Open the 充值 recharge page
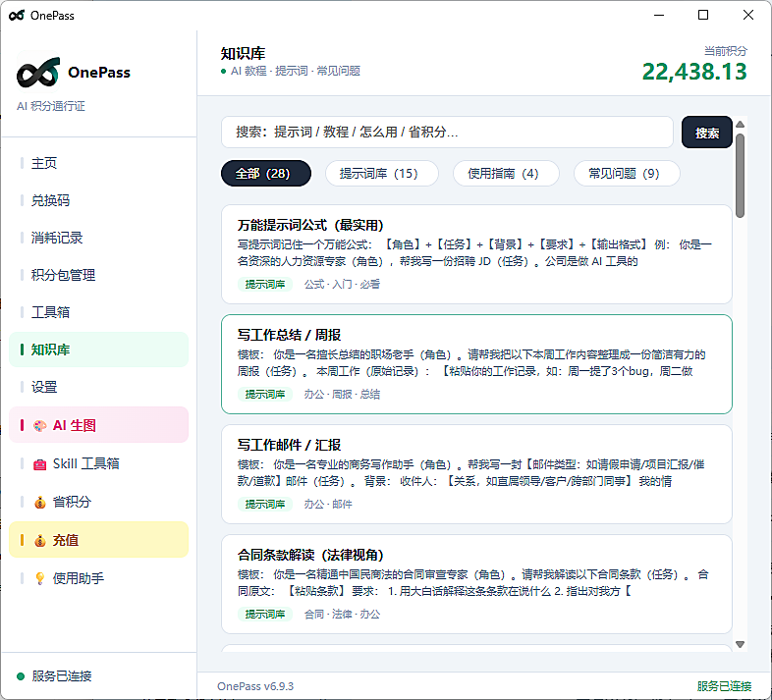The image size is (772, 700). (x=98, y=540)
